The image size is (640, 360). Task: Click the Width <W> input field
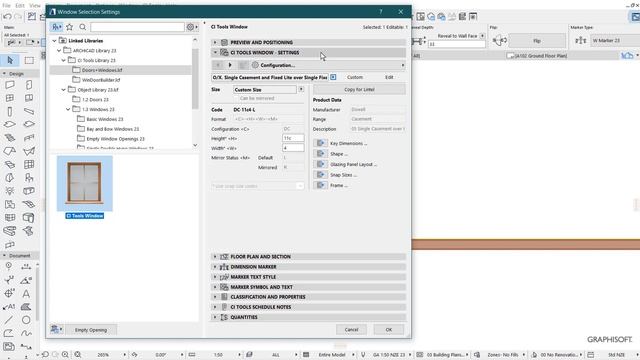point(293,148)
